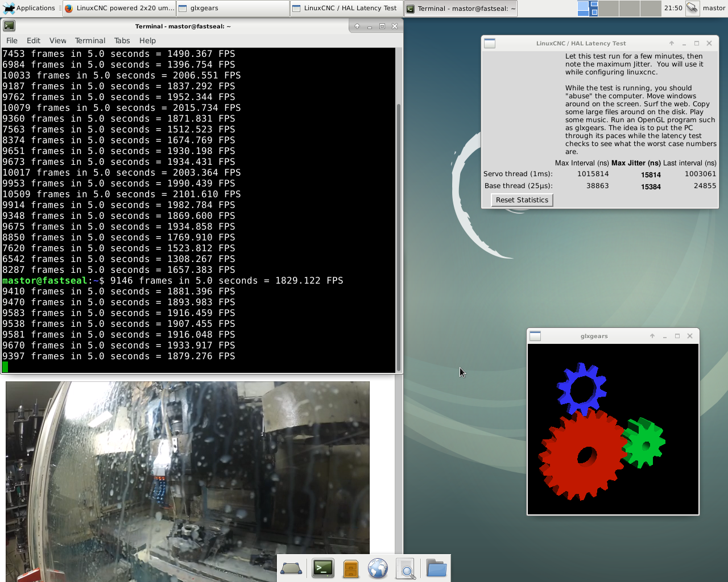Open the Terminal View menu

click(58, 40)
